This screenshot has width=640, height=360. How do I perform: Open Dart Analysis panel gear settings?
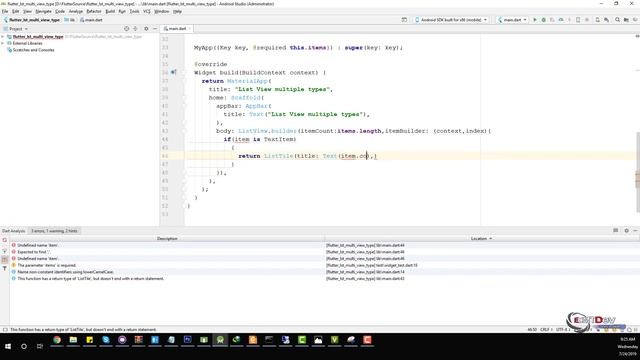[627, 231]
